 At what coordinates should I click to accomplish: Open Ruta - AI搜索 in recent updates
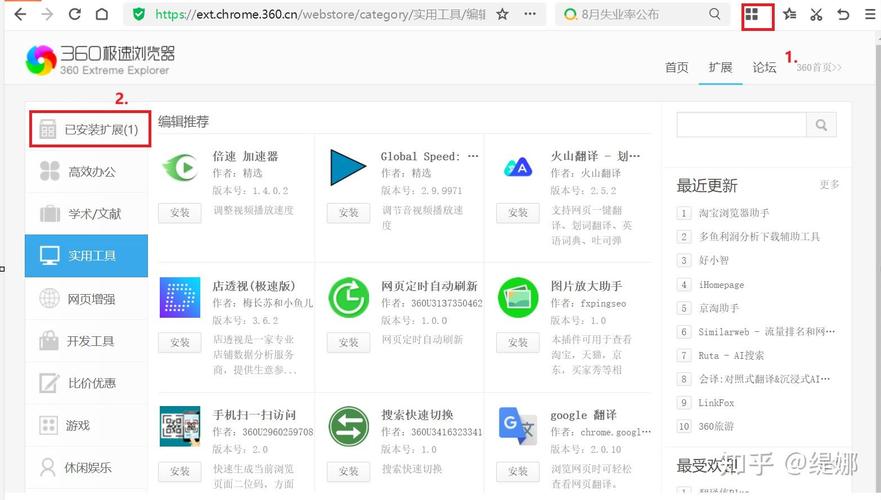point(731,355)
